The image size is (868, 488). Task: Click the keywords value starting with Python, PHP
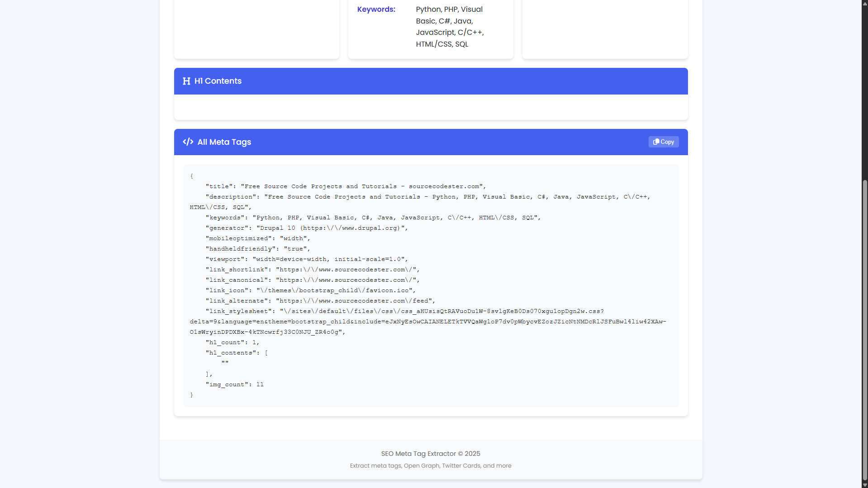tap(450, 27)
